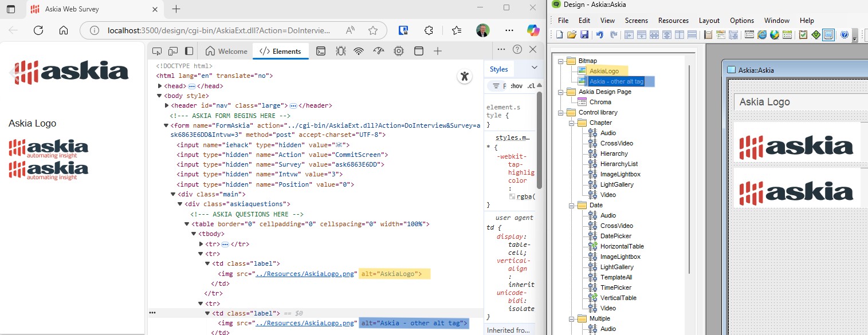Open the Sources bug icon in DevTools
This screenshot has width=868, height=335.
[x=340, y=51]
